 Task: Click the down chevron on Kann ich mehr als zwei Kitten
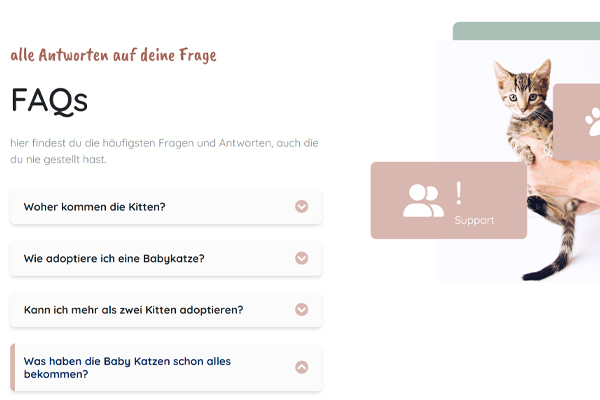tap(302, 310)
